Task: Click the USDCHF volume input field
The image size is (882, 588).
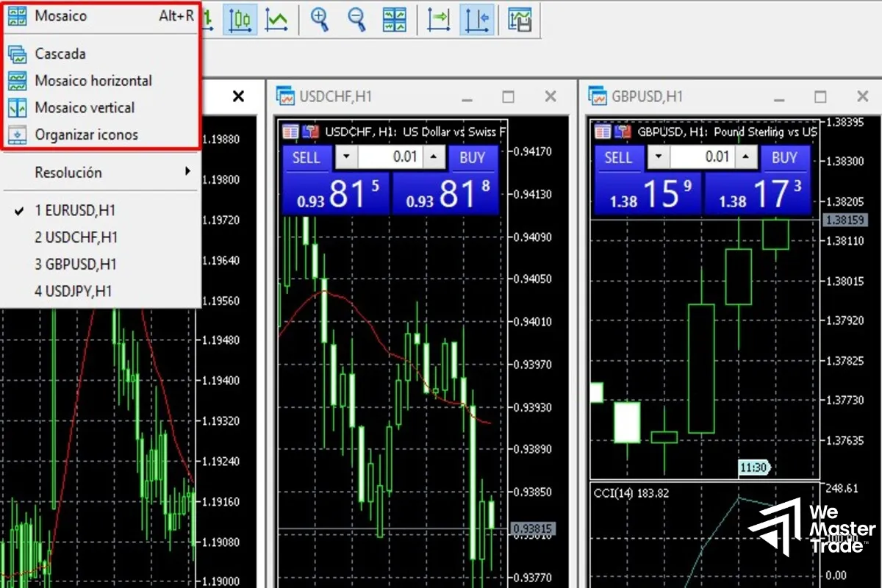Action: (x=390, y=157)
